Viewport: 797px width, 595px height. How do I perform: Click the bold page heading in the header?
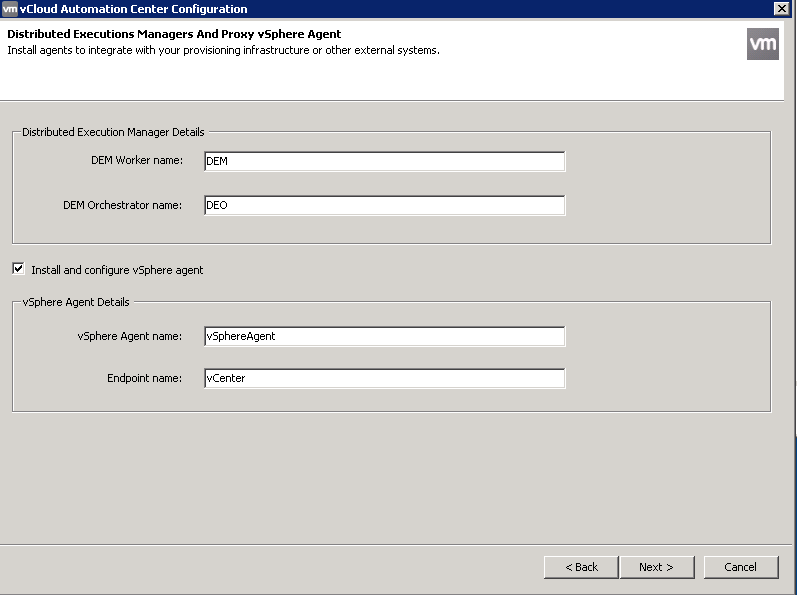pyautogui.click(x=174, y=34)
